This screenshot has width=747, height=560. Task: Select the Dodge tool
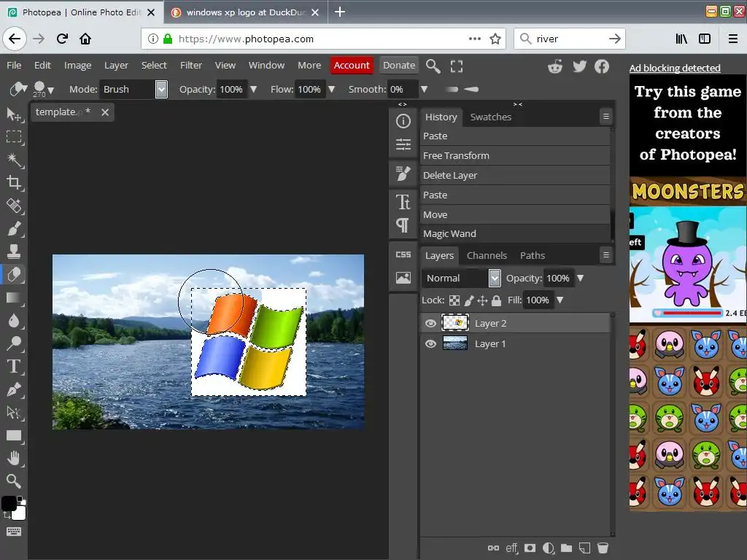coord(13,343)
